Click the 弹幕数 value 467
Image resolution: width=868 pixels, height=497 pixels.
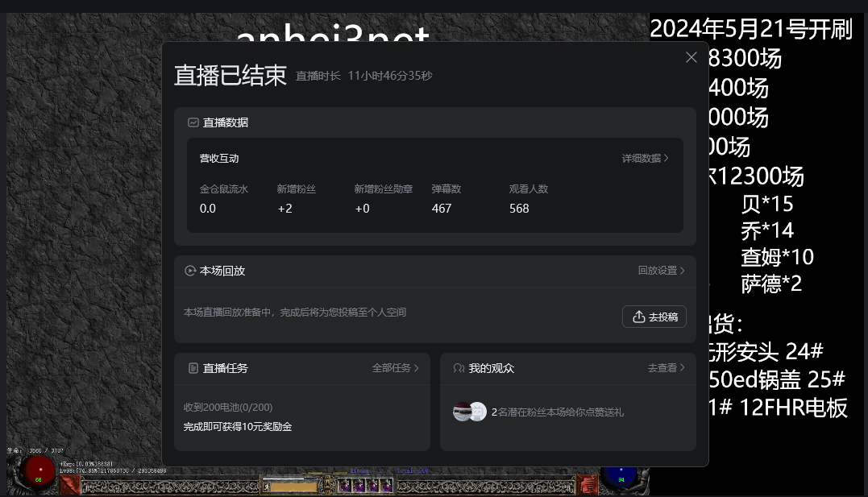pos(442,209)
